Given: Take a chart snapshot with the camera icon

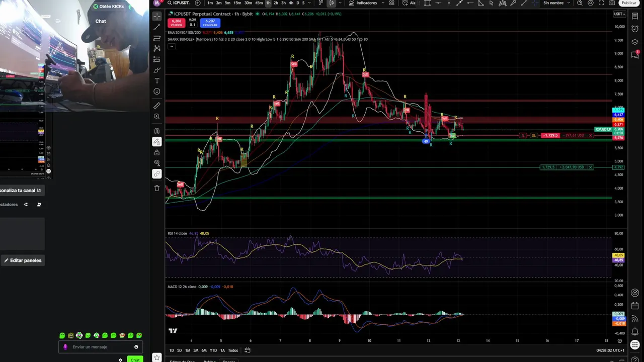Looking at the screenshot, I should 612,3.
